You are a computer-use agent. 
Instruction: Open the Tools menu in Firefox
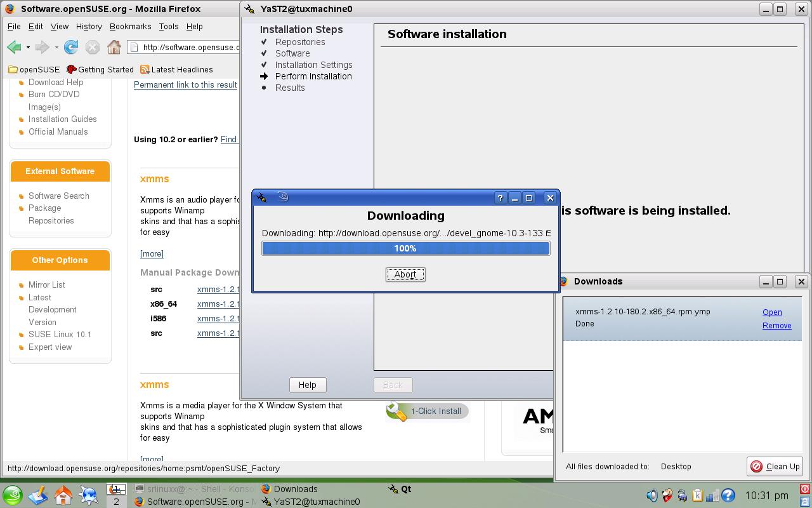[x=168, y=27]
